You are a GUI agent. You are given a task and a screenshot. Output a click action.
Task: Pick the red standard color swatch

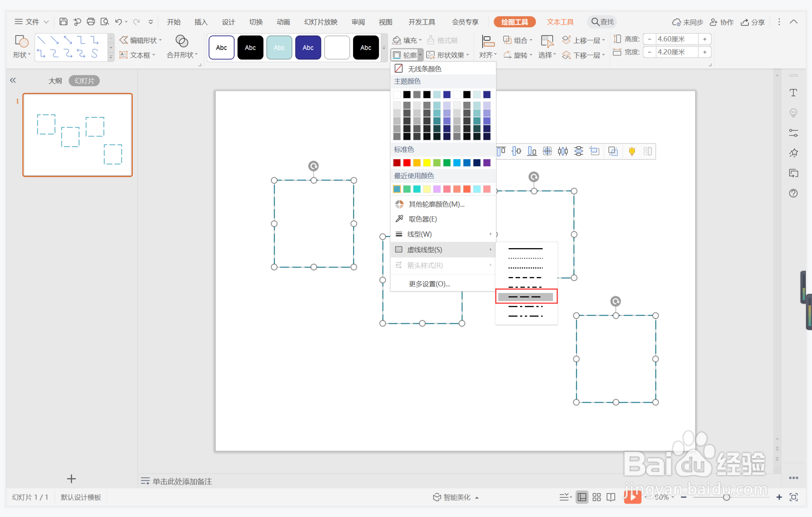click(407, 163)
